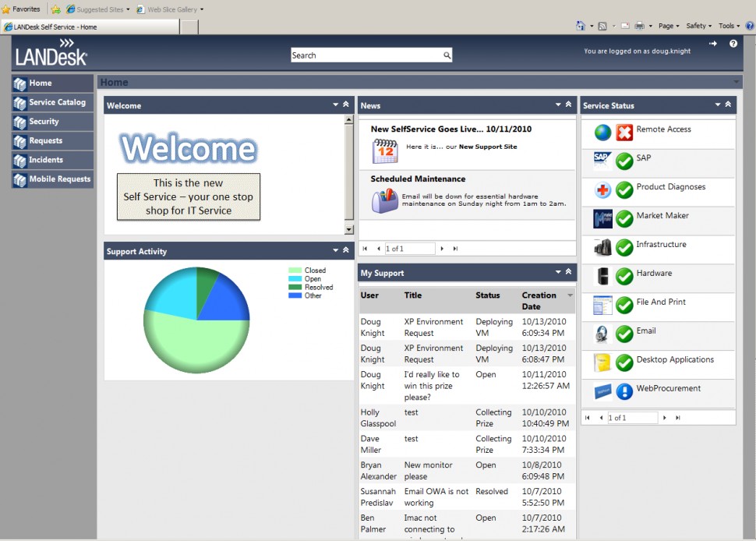Click the File And Print icon
Image resolution: width=756 pixels, height=541 pixels.
602,306
